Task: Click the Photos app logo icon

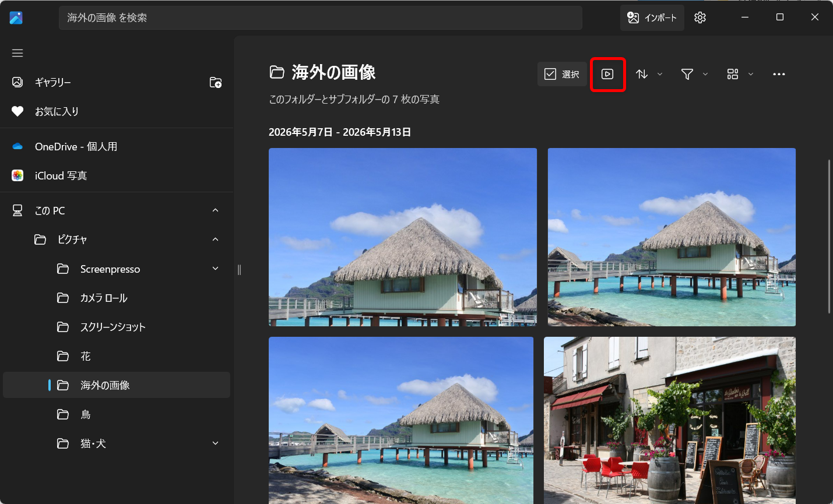Action: tap(16, 17)
